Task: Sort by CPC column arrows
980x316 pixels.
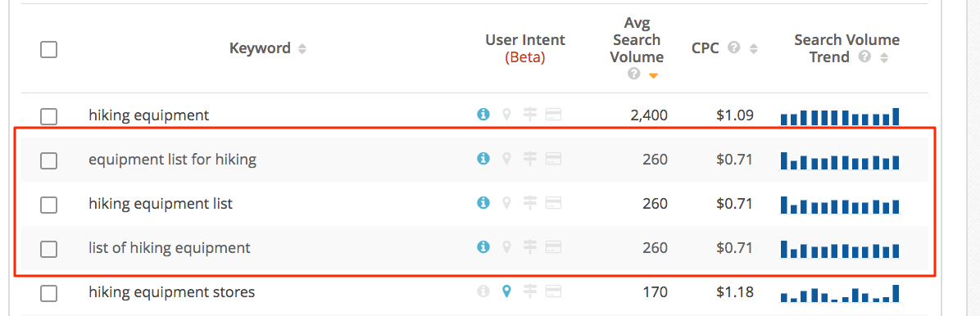Action: (x=754, y=49)
